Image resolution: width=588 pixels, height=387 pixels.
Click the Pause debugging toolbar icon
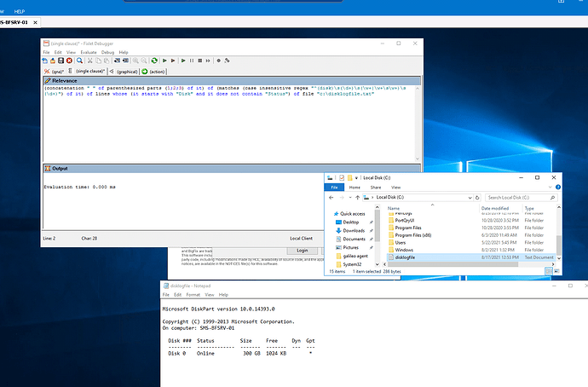(x=192, y=61)
